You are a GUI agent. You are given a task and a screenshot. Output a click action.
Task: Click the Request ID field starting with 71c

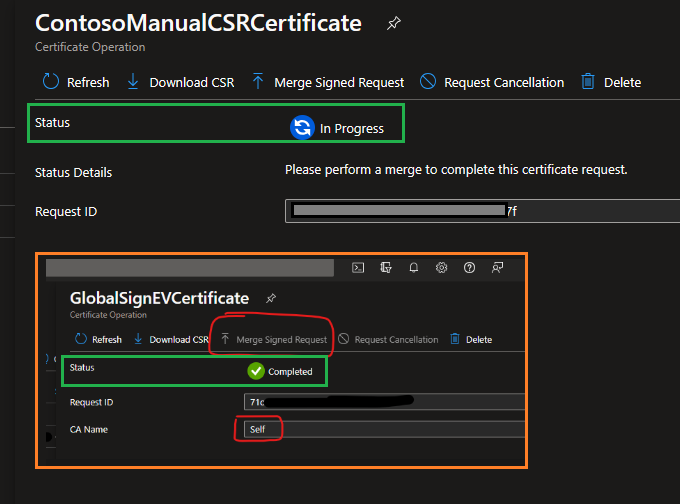[384, 402]
